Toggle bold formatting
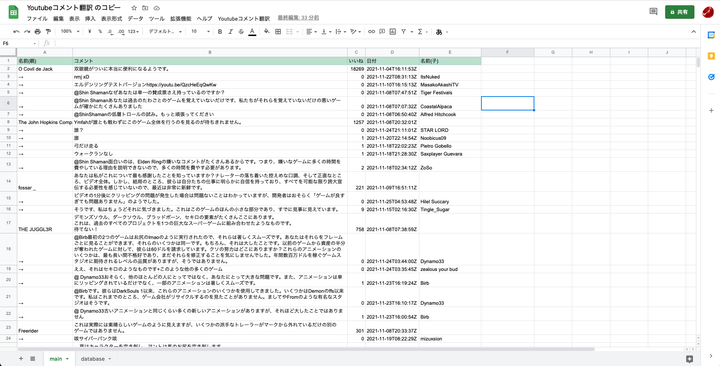720x366 pixels. 220,32
